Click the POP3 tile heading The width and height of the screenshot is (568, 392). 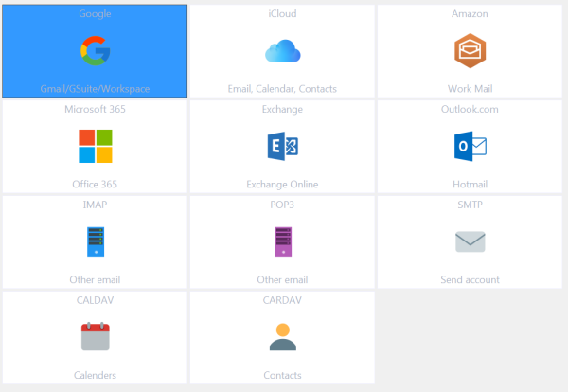pos(282,205)
